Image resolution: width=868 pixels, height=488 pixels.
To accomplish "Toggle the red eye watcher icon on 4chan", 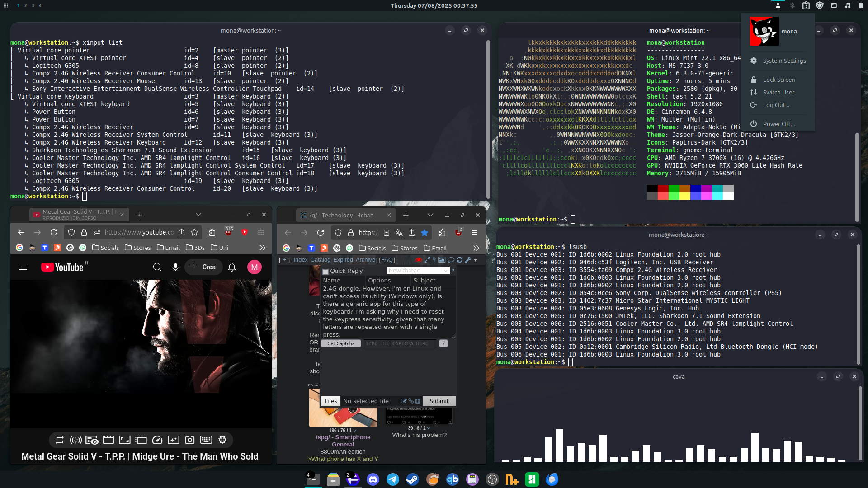I will 419,260.
